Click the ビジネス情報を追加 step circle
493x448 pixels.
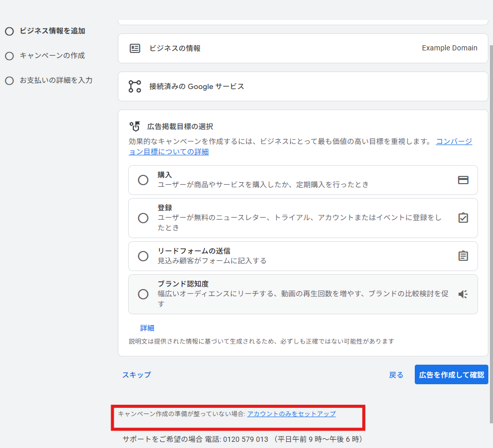(x=9, y=31)
